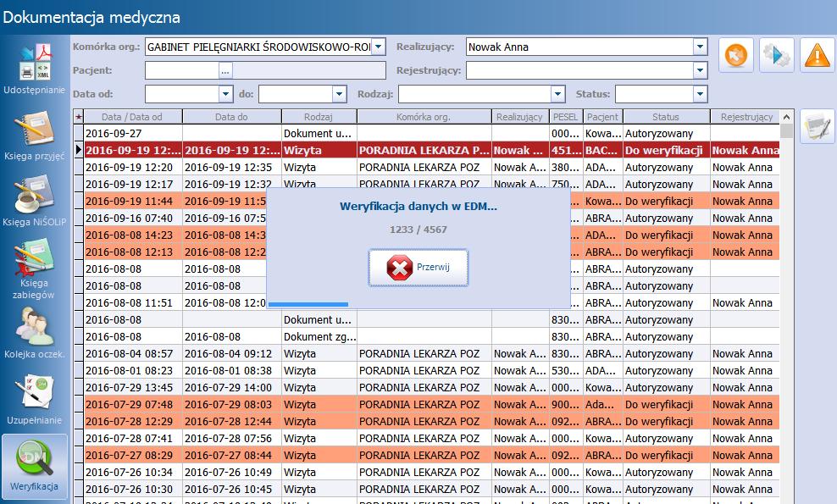This screenshot has height=504, width=837.
Task: Expand the Status filter dropdown
Action: coord(701,94)
